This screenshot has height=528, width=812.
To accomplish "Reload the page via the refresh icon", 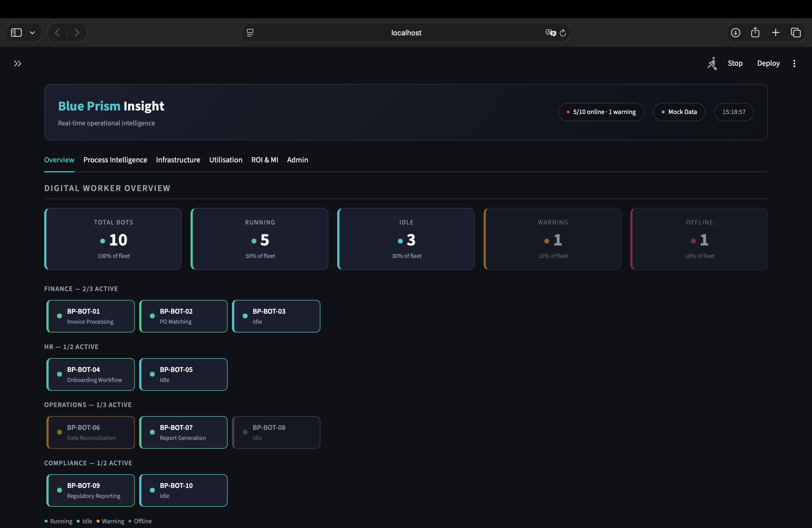I will (x=563, y=32).
